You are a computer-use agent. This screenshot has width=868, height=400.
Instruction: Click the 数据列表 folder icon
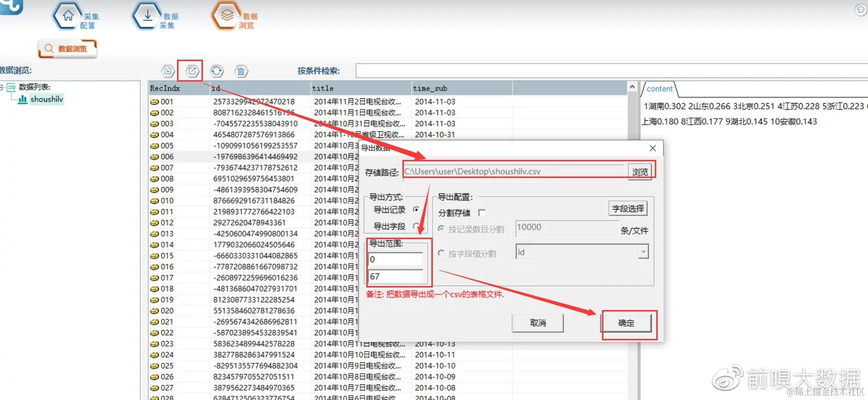11,88
